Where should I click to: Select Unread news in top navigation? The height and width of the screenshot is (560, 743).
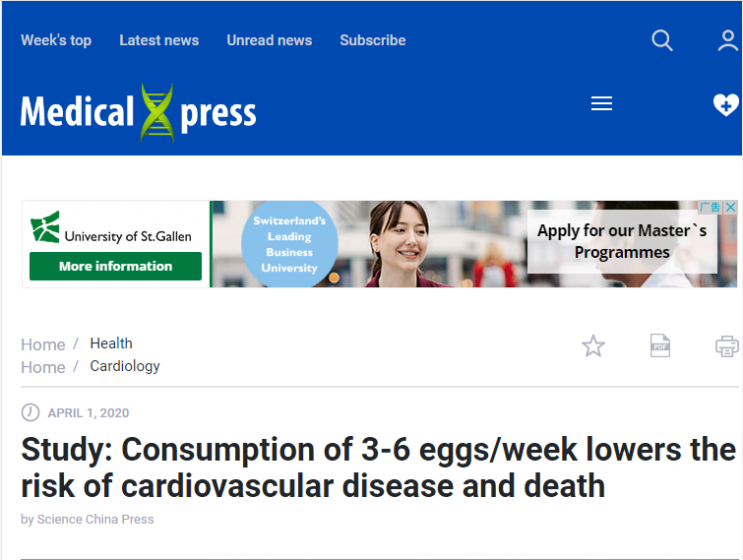269,40
